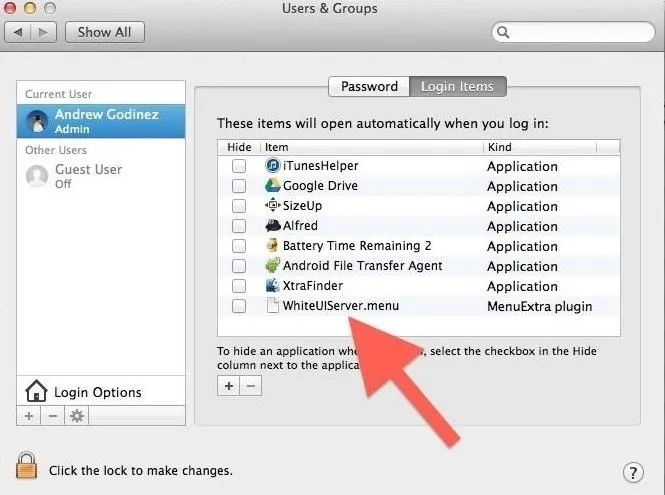This screenshot has height=495, width=665.
Task: Click Andrew Godinez's avatar picture
Action: pyautogui.click(x=37, y=121)
